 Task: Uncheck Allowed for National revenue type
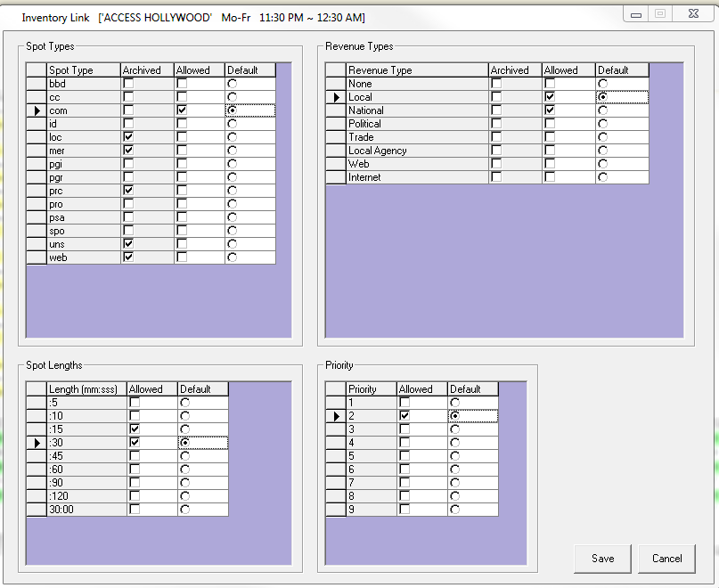point(549,110)
